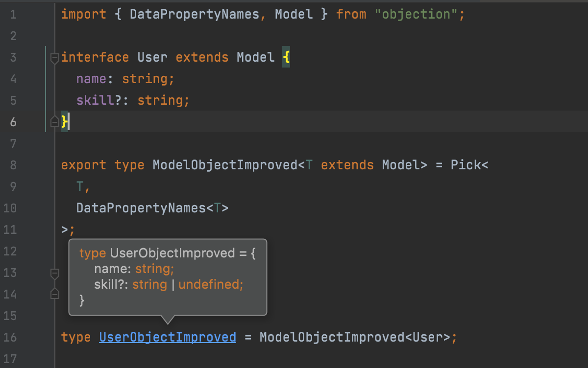Place cursor on the name property

click(92, 79)
